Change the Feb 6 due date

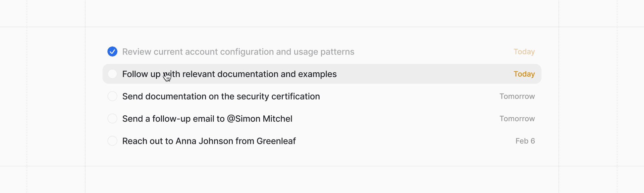[x=525, y=141]
